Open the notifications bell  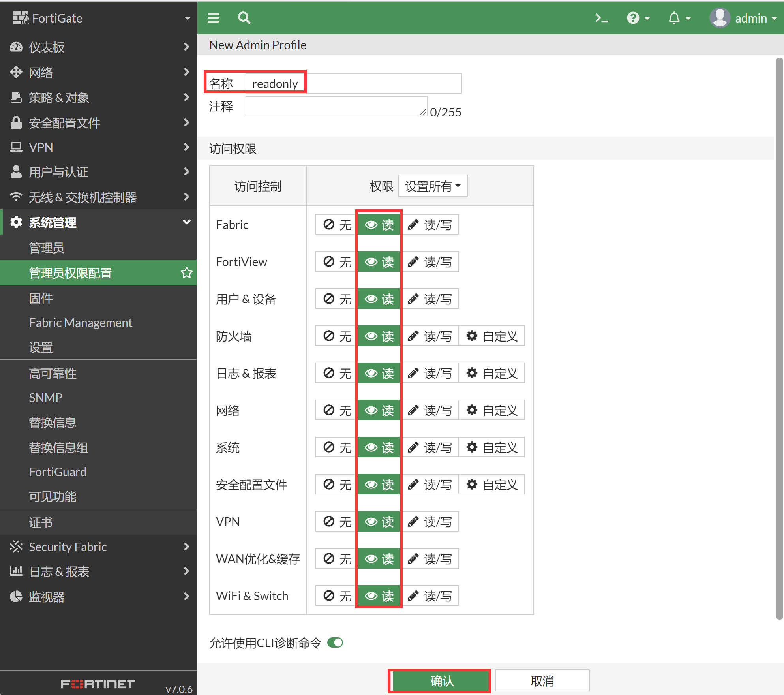(674, 18)
